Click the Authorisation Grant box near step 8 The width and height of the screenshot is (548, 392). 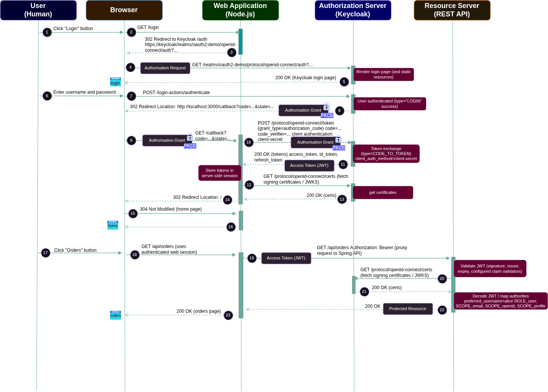303,110
